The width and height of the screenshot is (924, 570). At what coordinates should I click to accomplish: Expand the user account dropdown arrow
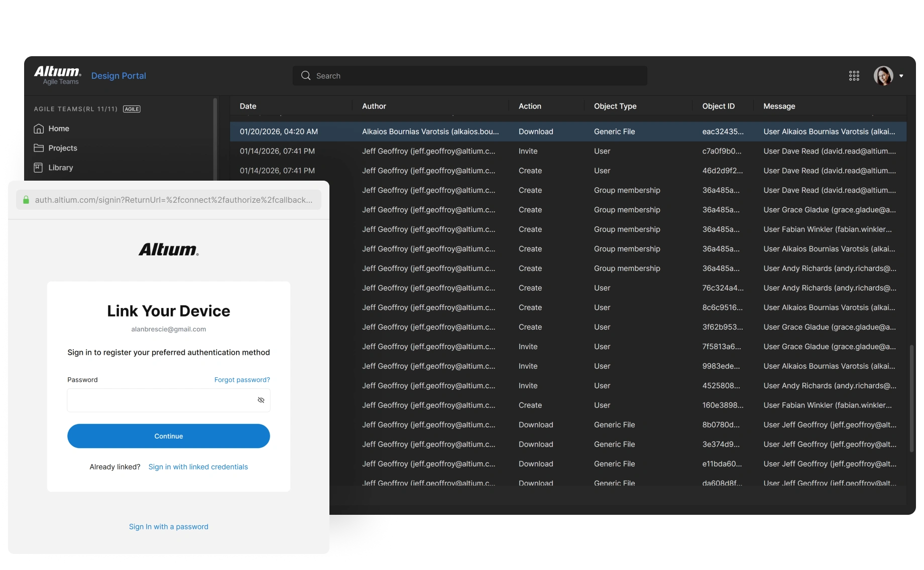click(x=901, y=76)
